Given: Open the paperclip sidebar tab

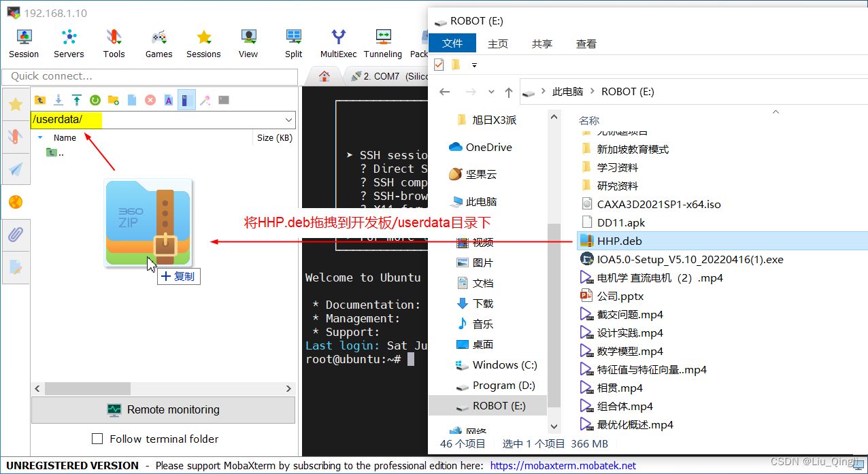Looking at the screenshot, I should click(16, 235).
